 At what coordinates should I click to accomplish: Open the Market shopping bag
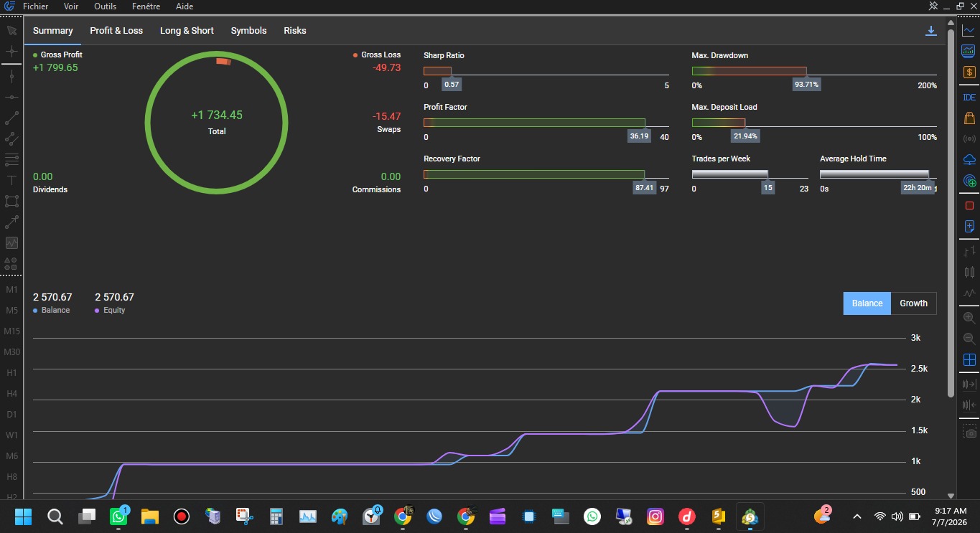pyautogui.click(x=969, y=118)
